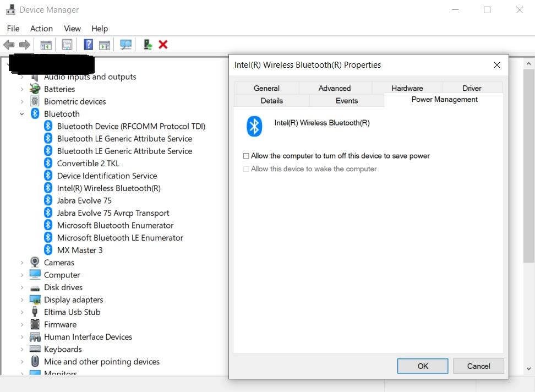Select Jabra Evolve 75 Avrcp Transport
Screen dimensions: 535x392
[x=113, y=213]
